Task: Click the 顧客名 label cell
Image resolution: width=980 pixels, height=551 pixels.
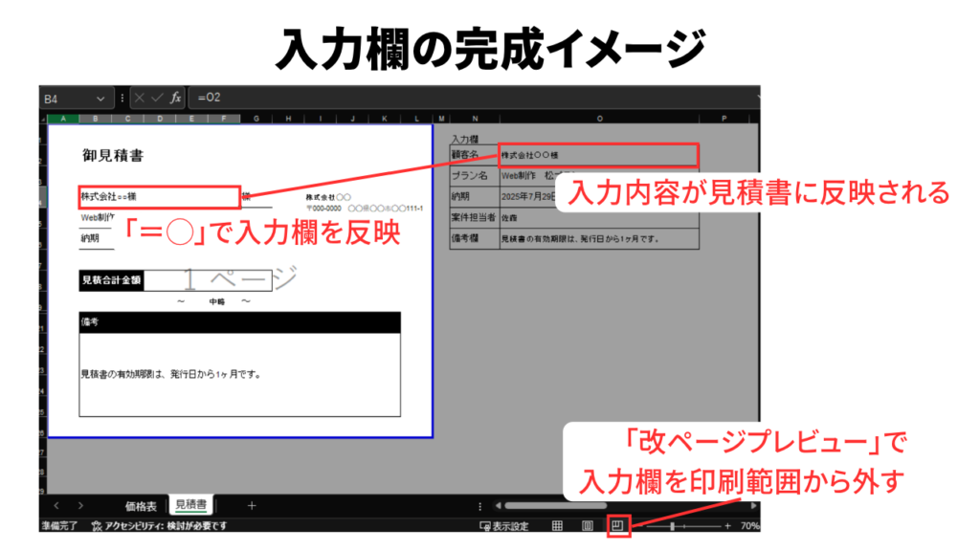Action: point(475,154)
